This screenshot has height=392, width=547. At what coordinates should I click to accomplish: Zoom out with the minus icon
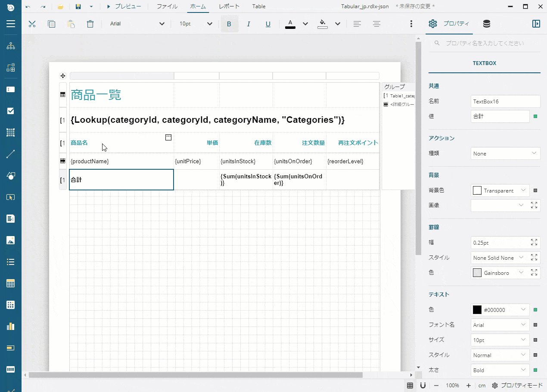436,386
